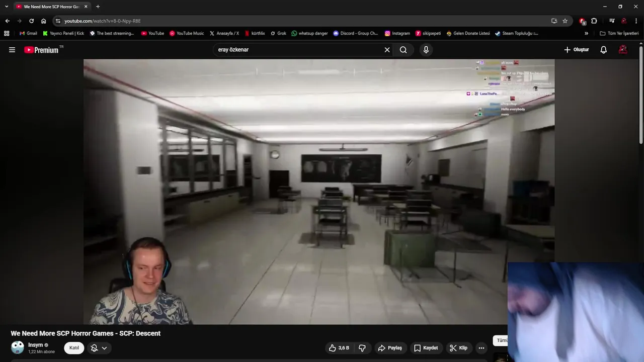Open the kürtflix bookmark

255,33
